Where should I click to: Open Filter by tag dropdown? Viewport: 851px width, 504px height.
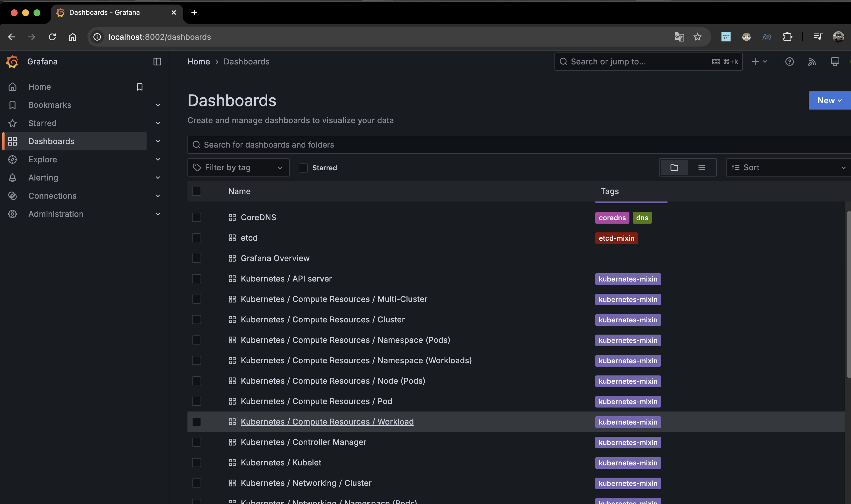[238, 167]
